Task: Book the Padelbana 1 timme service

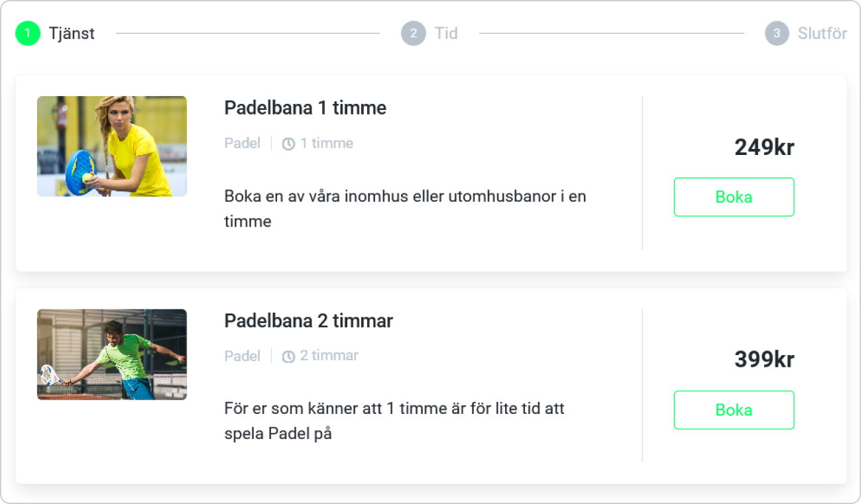Action: (734, 197)
